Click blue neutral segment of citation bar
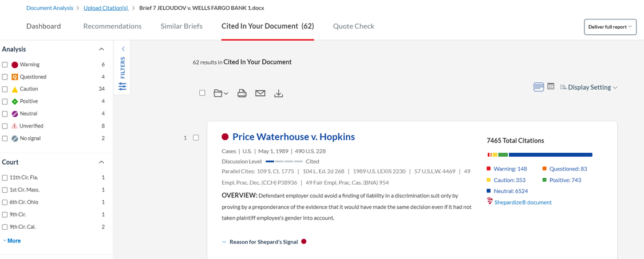Screen dimensions: 644x259 tap(550, 155)
